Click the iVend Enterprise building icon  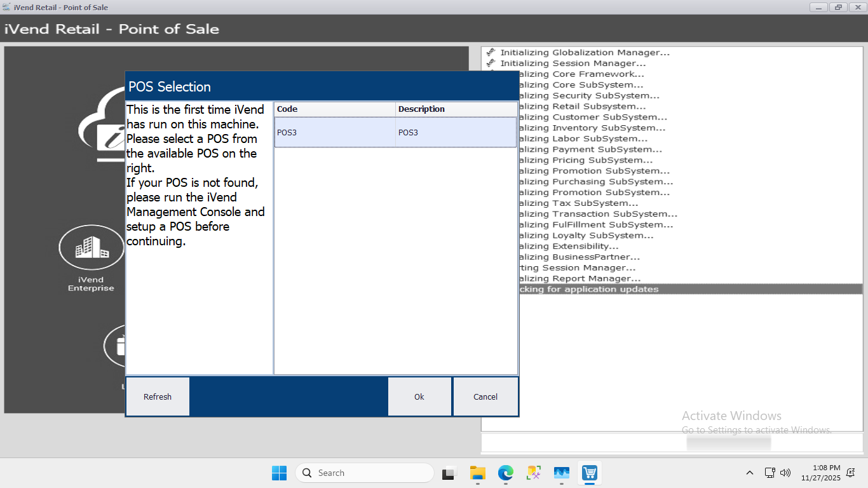(x=91, y=248)
